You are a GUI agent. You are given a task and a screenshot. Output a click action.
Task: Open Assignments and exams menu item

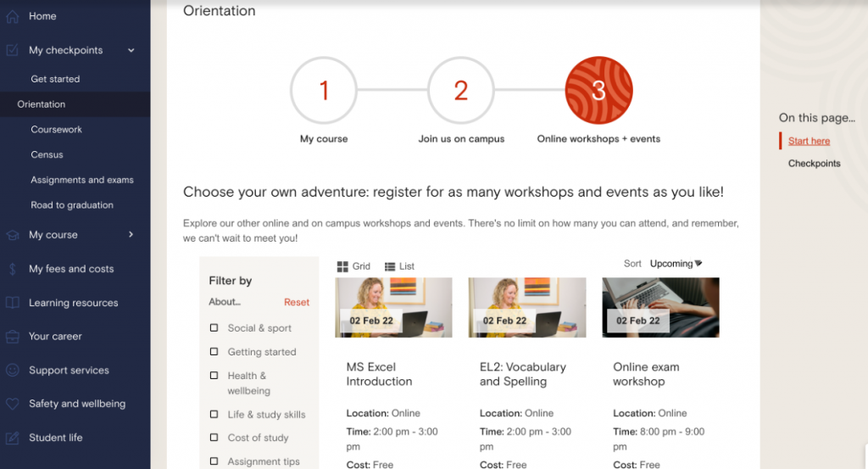[82, 180]
